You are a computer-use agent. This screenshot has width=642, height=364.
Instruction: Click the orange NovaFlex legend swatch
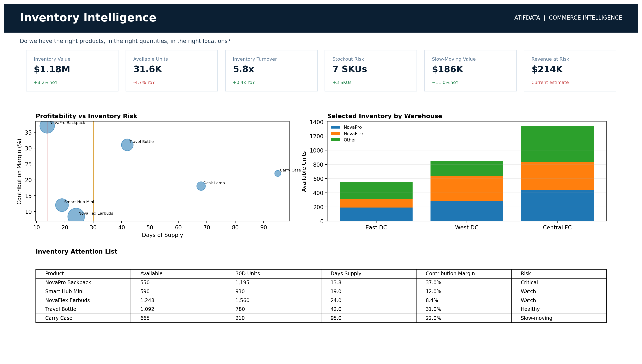click(336, 134)
